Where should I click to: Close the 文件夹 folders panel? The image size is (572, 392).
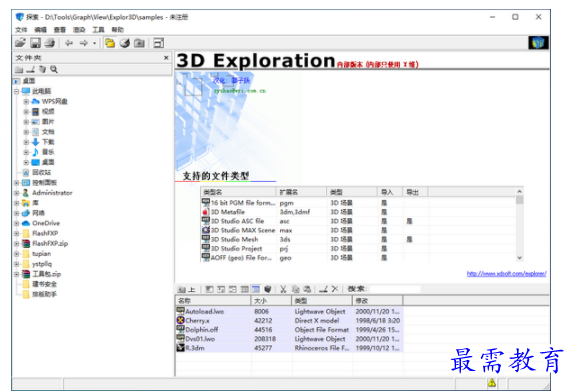click(166, 58)
